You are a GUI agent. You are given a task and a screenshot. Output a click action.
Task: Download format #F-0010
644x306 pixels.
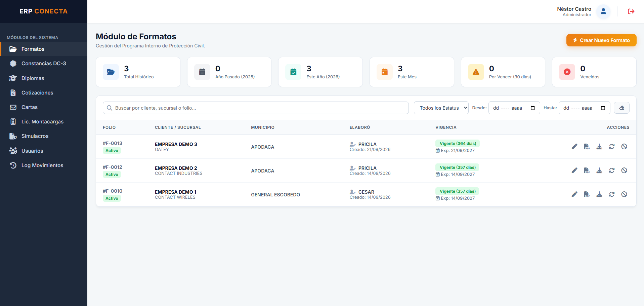599,194
